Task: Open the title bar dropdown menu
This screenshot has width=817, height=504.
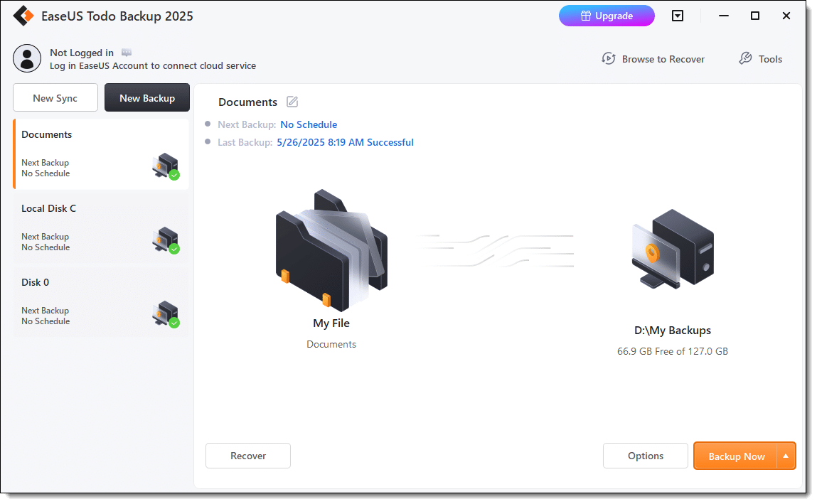Action: [x=678, y=16]
